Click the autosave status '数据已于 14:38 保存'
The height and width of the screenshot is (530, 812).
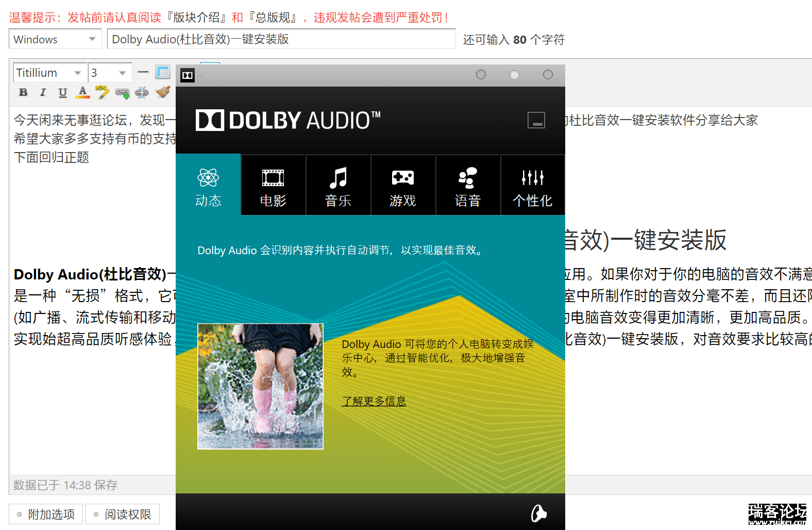tap(65, 485)
